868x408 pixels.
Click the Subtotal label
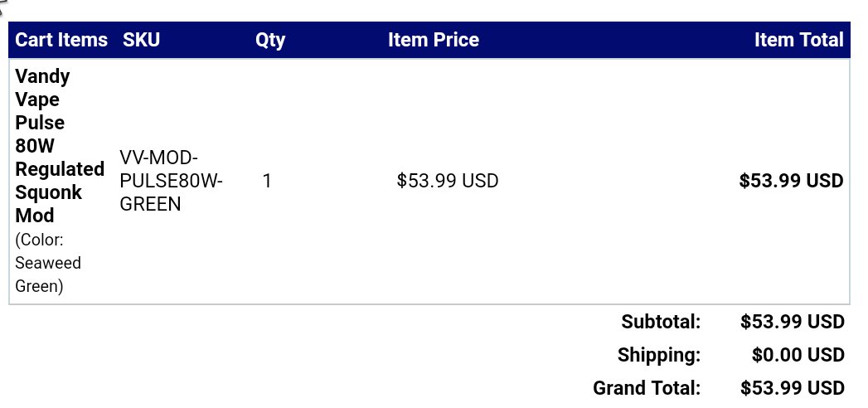coord(661,322)
